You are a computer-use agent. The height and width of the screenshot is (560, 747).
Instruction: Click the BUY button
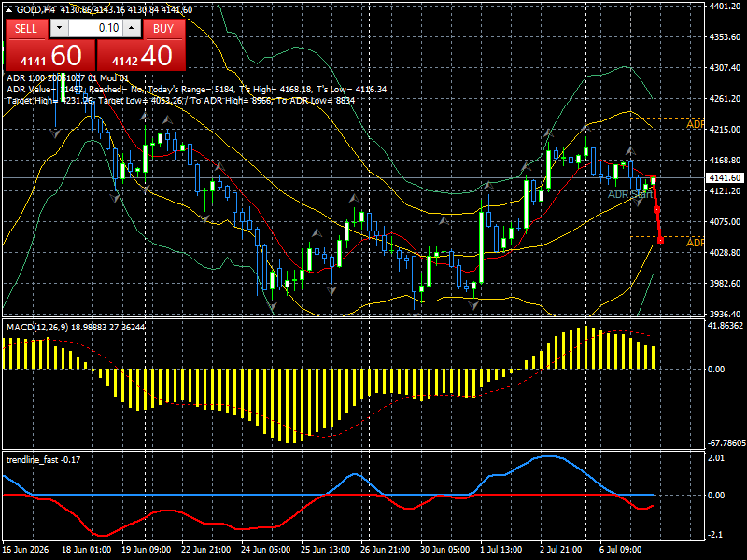[x=163, y=29]
